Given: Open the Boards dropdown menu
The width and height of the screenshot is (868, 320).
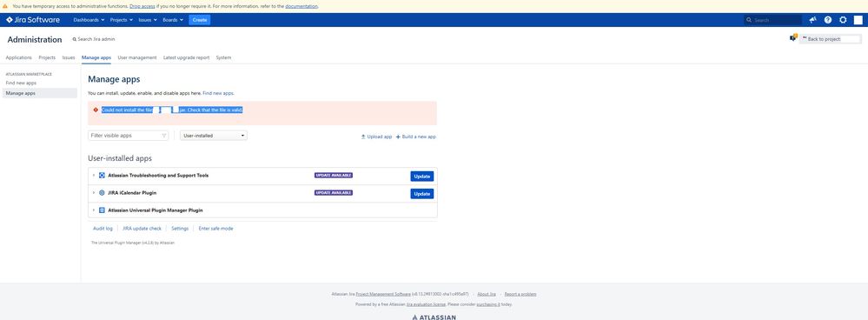Looking at the screenshot, I should [x=173, y=20].
